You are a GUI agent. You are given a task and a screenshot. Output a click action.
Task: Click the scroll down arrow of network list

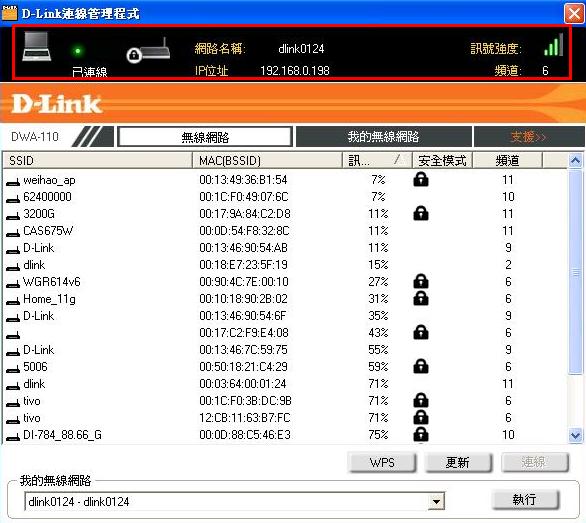coord(575,435)
